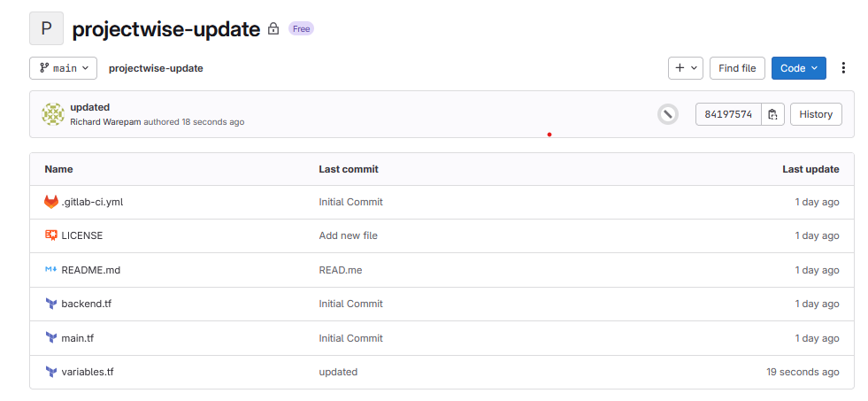
Task: Open the vertical three-dot actions menu
Action: point(843,68)
